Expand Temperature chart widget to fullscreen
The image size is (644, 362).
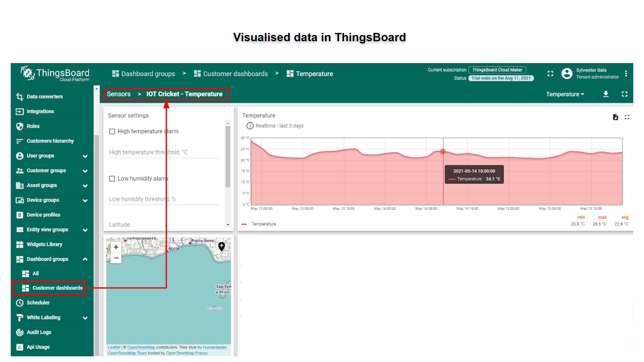[627, 117]
